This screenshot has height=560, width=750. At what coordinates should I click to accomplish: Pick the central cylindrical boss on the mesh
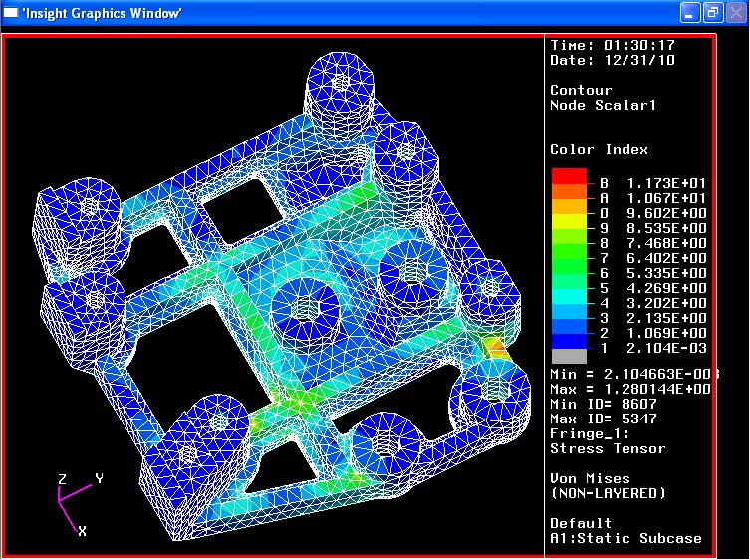307,306
